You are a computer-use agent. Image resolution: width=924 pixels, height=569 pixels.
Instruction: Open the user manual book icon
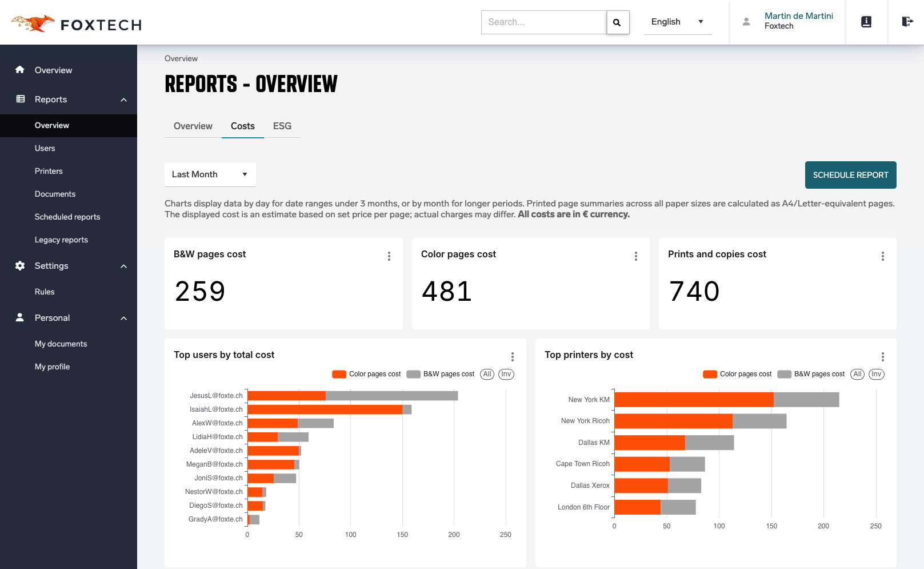point(866,22)
